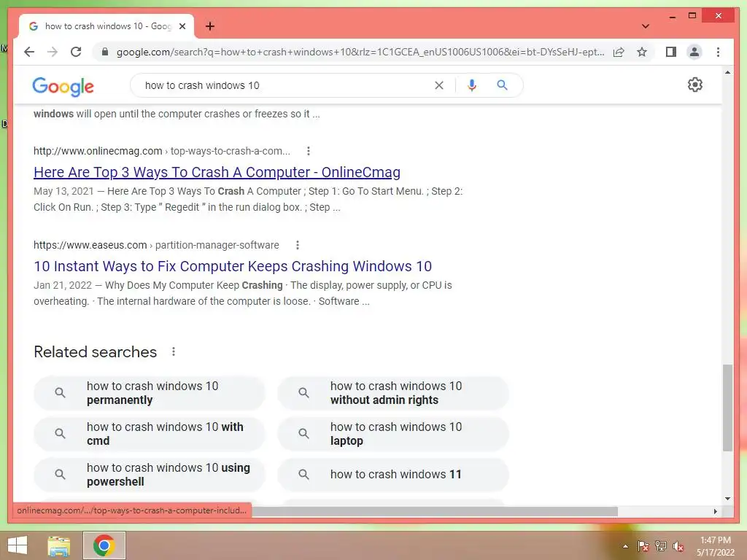
Task: Reload the current page
Action: tap(76, 52)
